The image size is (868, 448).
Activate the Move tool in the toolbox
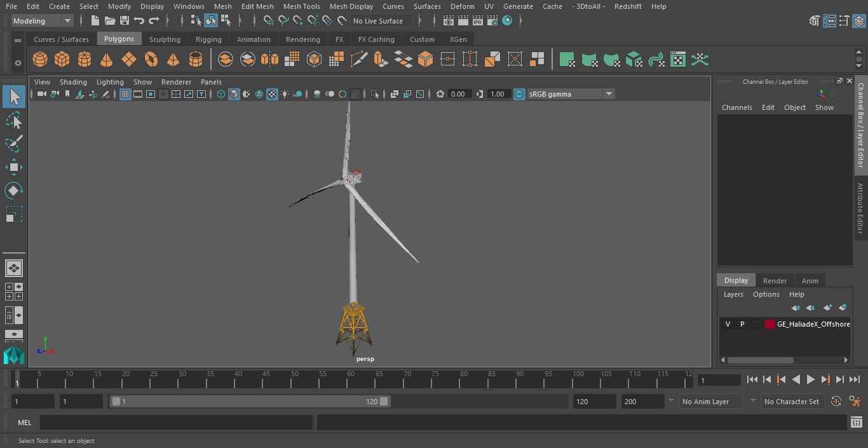(14, 168)
